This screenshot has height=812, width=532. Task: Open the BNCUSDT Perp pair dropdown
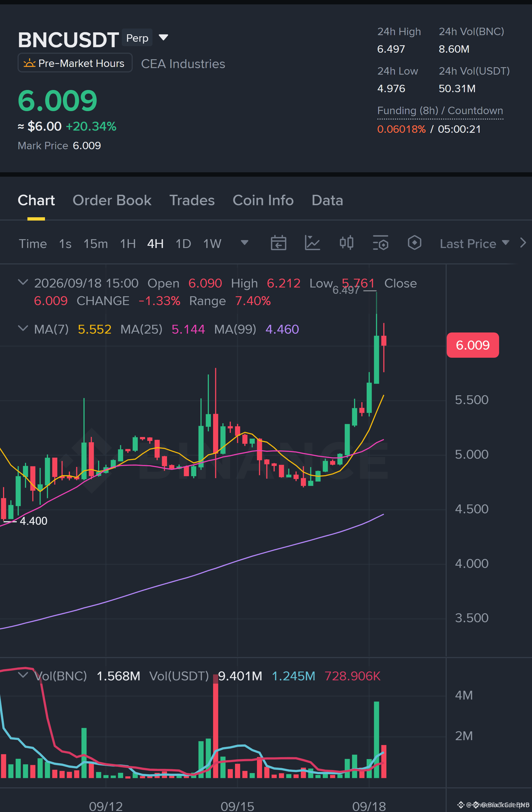pos(164,37)
